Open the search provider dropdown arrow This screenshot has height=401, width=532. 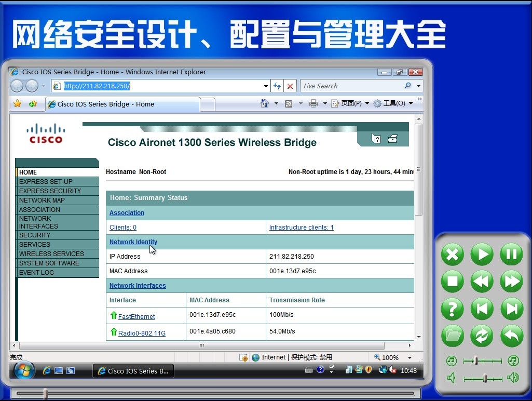tap(418, 86)
